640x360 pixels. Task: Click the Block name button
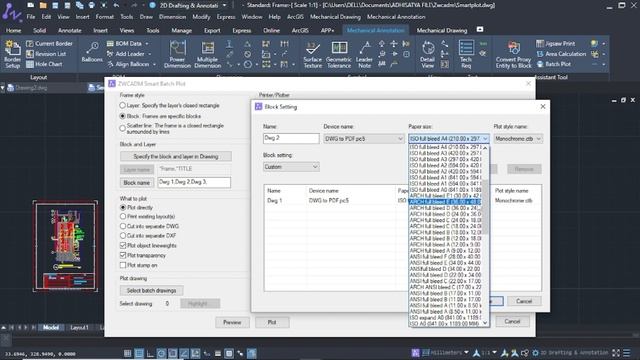click(x=137, y=182)
